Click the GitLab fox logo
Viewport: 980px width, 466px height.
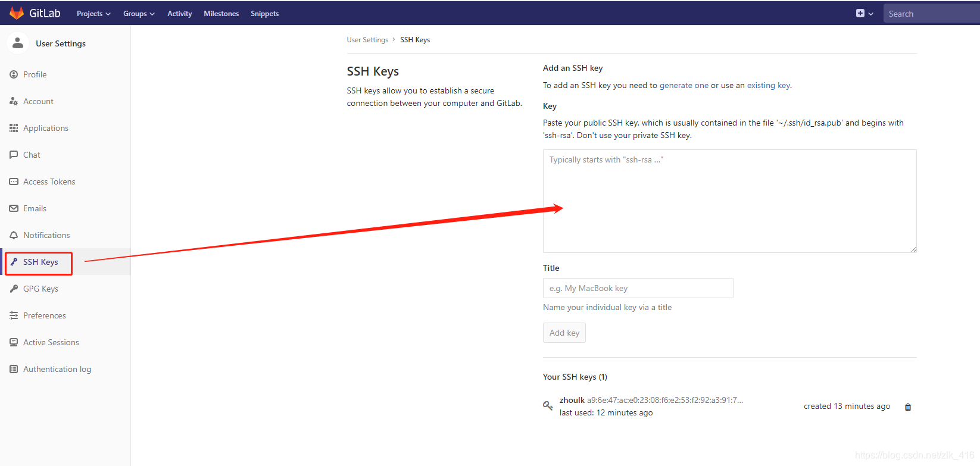pyautogui.click(x=17, y=13)
